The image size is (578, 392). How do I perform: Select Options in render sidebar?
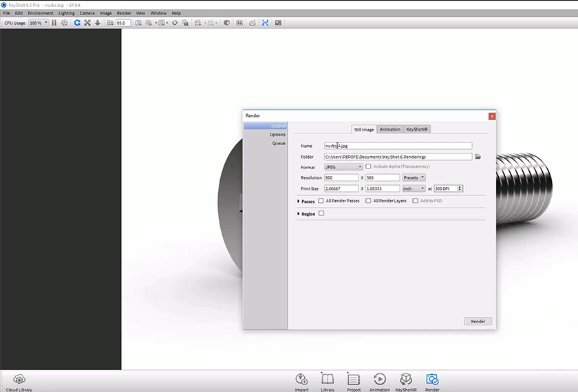click(277, 135)
